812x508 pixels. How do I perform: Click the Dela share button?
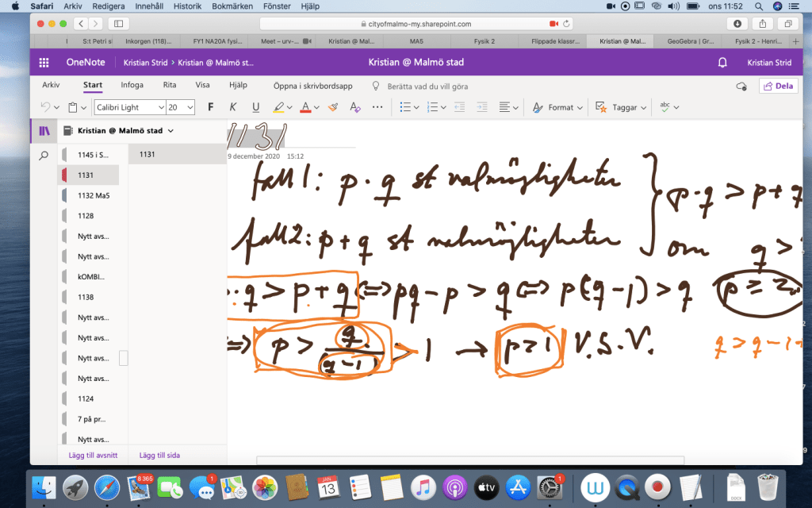(778, 86)
